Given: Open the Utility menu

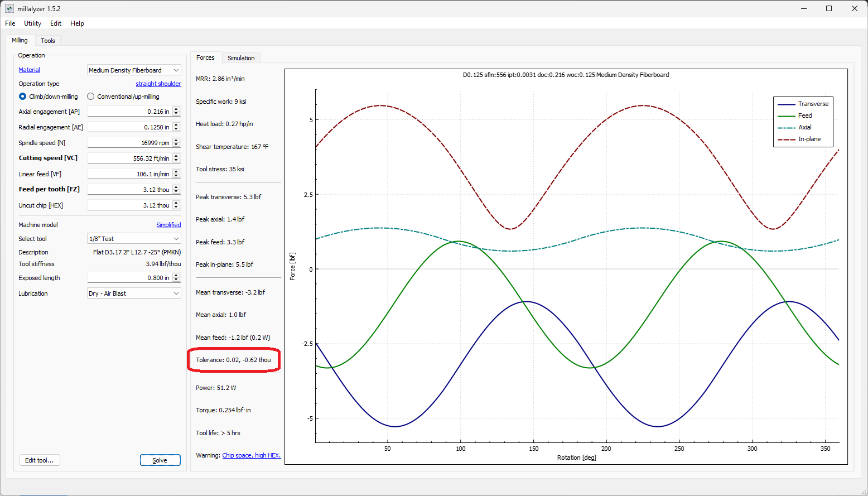Looking at the screenshot, I should 32,23.
